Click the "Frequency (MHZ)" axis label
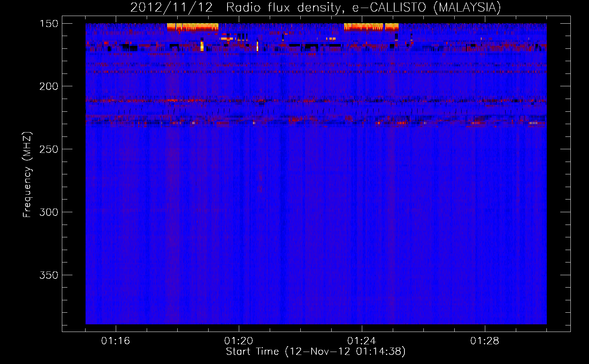Viewport: 589px width, 364px height. click(27, 174)
